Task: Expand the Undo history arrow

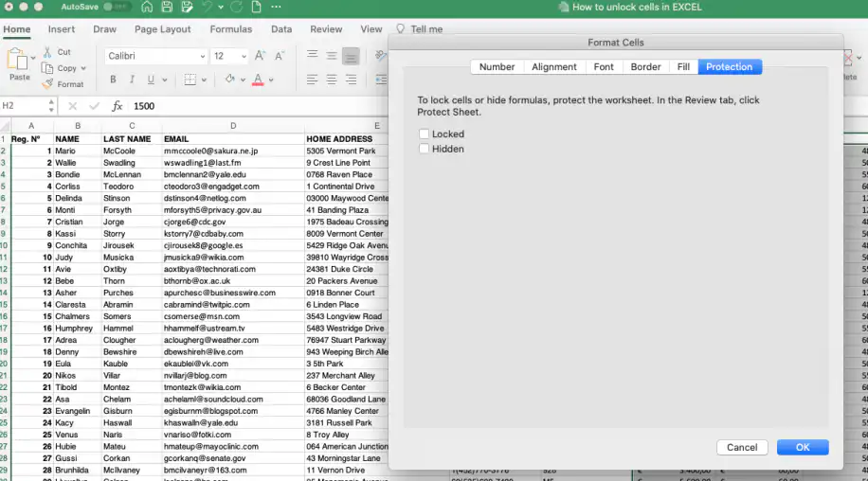Action: pos(221,8)
